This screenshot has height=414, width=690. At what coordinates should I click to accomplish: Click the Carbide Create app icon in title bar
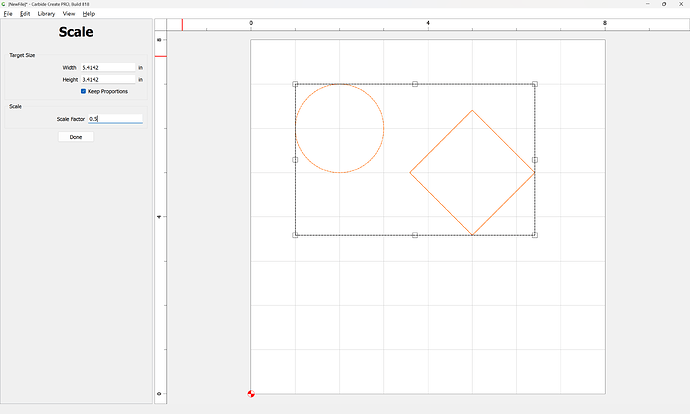tap(4, 4)
